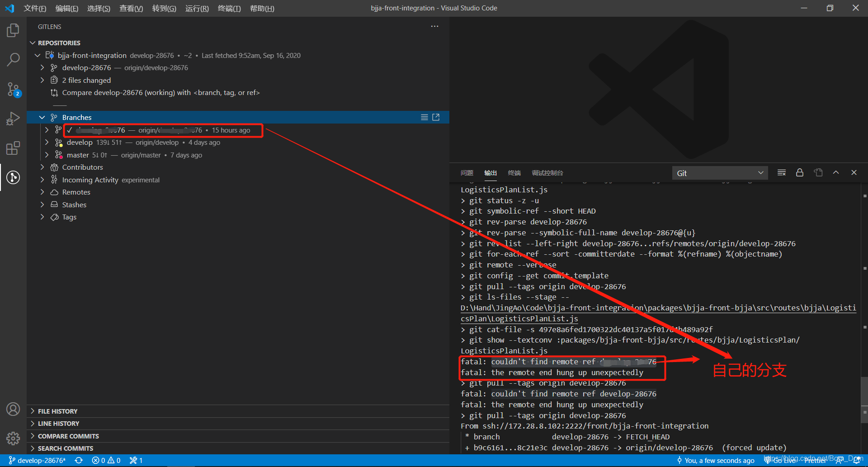Switch to the 输出 panel tab
Viewport: 868px width, 467px height.
491,173
